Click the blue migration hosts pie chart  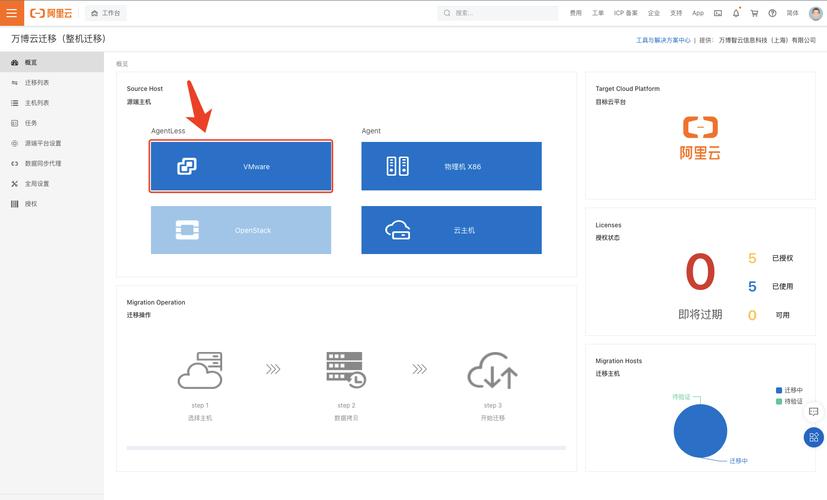[700, 431]
